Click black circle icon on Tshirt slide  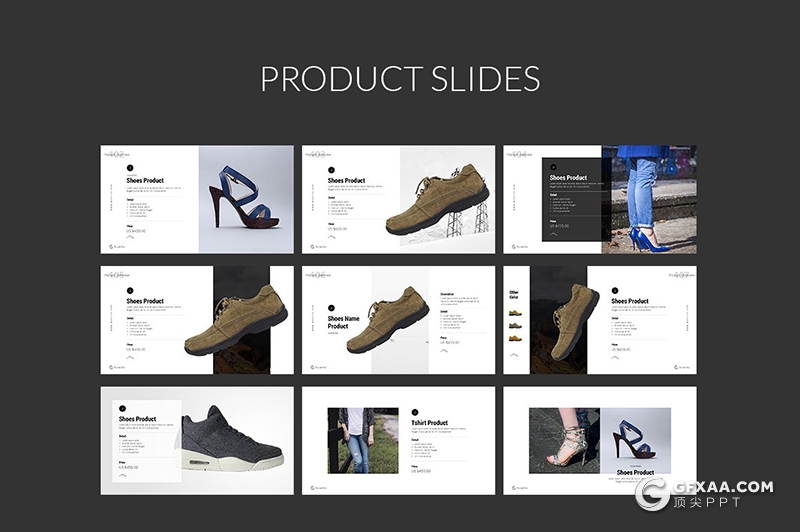[x=415, y=411]
